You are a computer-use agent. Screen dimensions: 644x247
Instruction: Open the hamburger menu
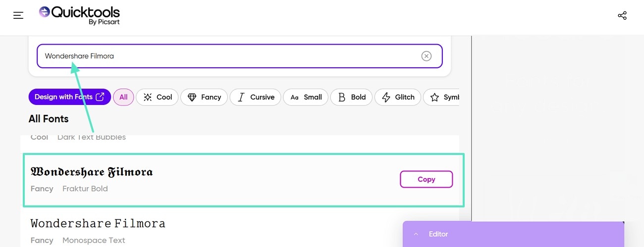click(x=18, y=15)
